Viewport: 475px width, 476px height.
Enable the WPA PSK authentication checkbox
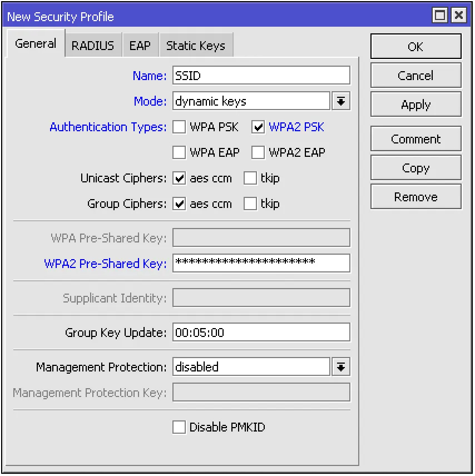[179, 127]
